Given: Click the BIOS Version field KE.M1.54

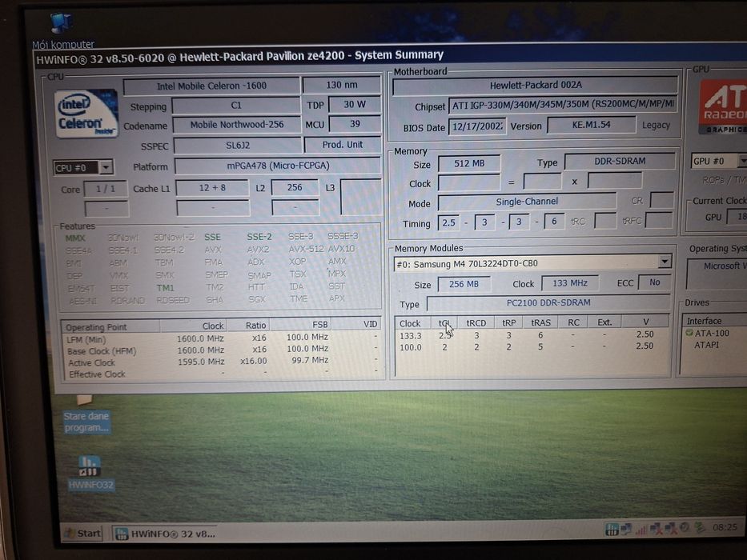Looking at the screenshot, I should (591, 125).
